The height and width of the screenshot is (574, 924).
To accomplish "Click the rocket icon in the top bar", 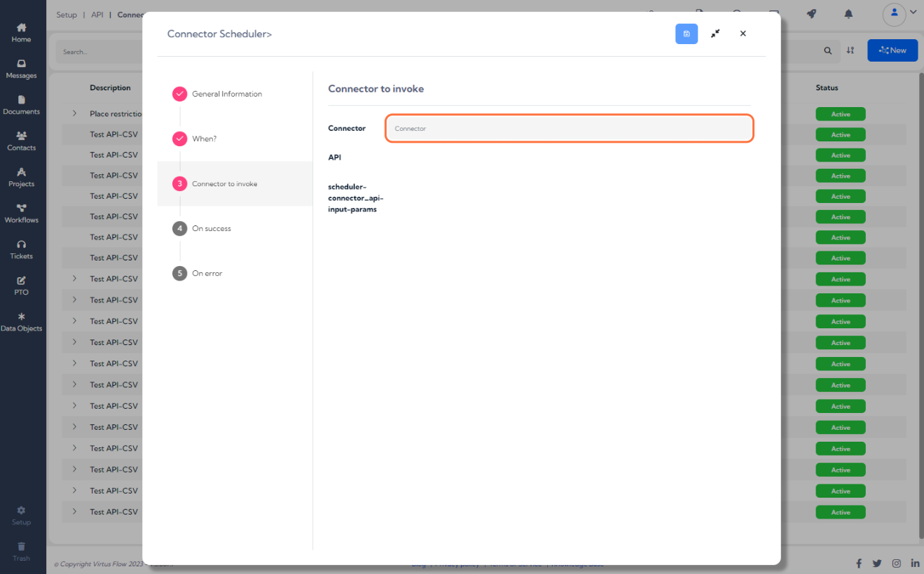I will 811,14.
